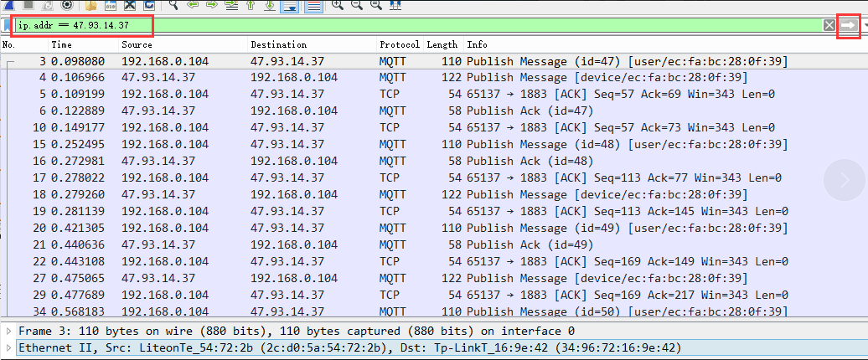Select packet 19 ACK with Ack=145
868x360 pixels.
[x=434, y=211]
